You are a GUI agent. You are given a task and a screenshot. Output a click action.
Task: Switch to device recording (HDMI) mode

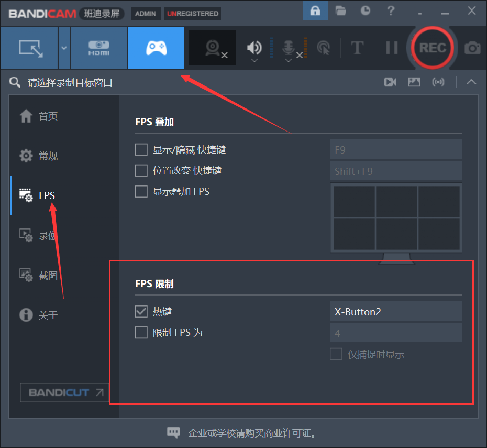pyautogui.click(x=98, y=48)
